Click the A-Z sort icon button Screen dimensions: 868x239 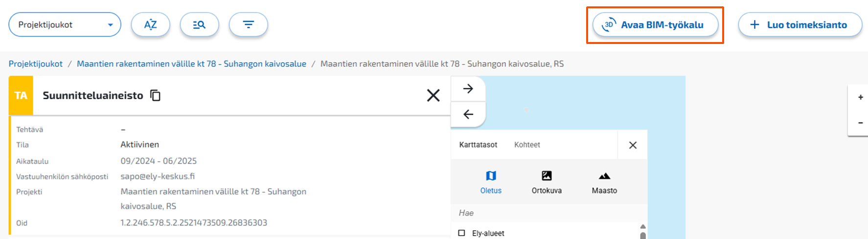pyautogui.click(x=150, y=24)
